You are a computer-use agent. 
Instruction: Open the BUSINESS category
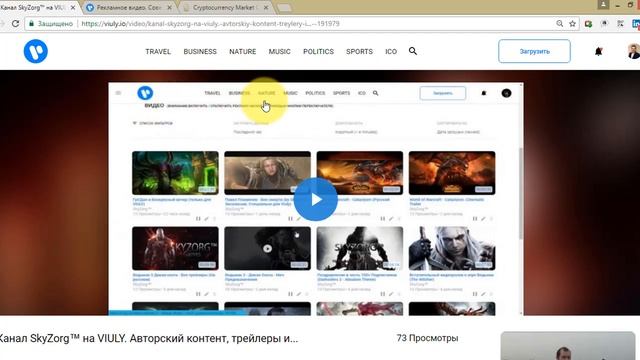pyautogui.click(x=200, y=51)
